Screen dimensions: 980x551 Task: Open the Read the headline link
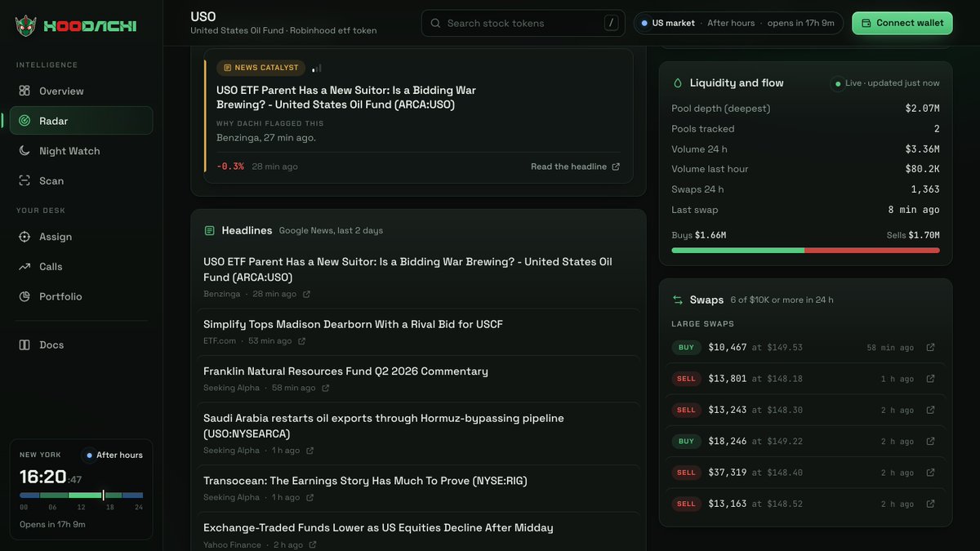(x=575, y=167)
